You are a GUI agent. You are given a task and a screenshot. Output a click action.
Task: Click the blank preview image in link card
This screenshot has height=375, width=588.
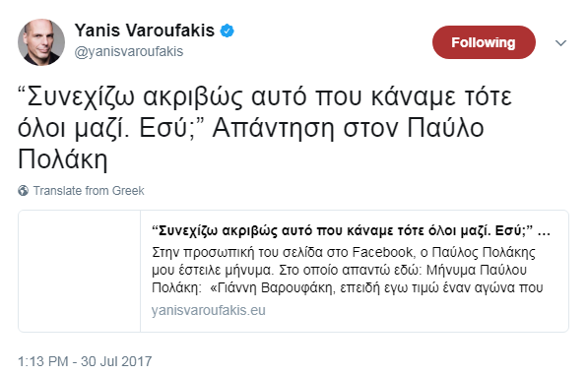click(x=80, y=271)
